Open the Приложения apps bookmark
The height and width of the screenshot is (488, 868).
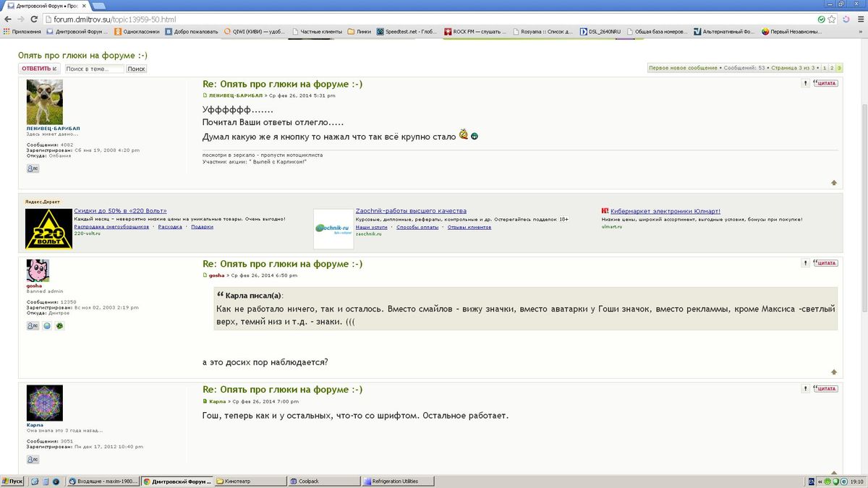pyautogui.click(x=22, y=32)
